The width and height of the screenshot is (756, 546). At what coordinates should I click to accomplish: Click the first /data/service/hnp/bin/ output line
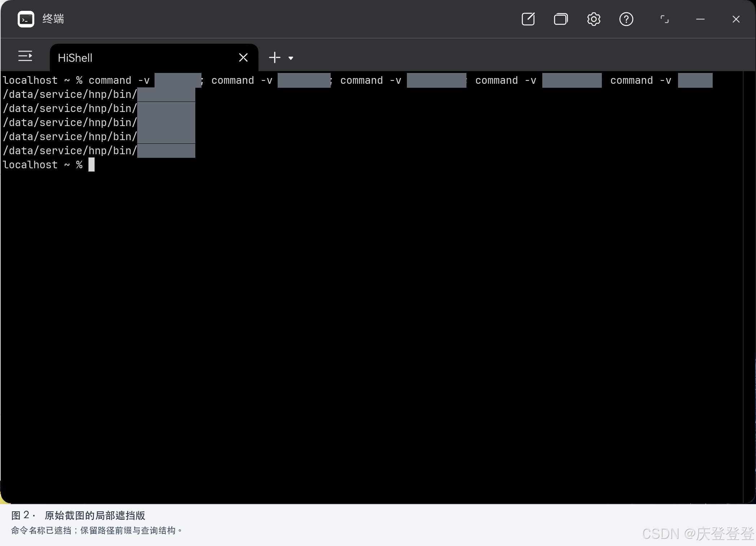[99, 95]
